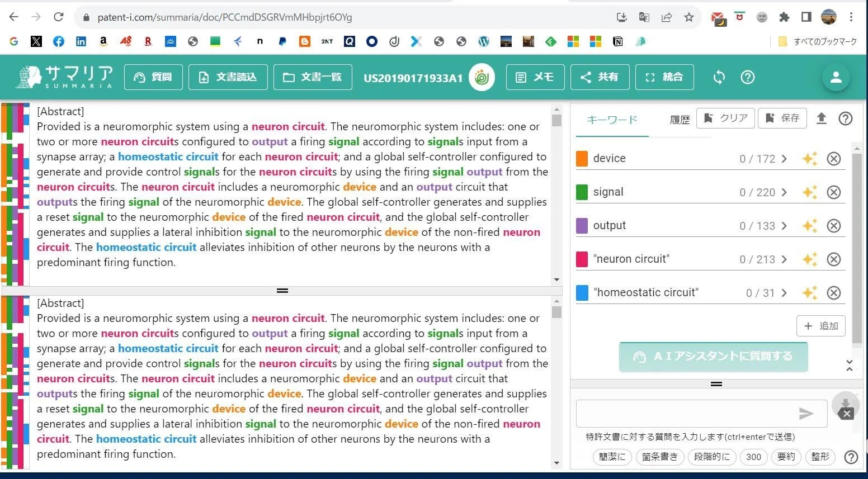Viewport: 868px width, 479px height.
Task: Click AI sparkle icon for signal
Action: pos(809,192)
